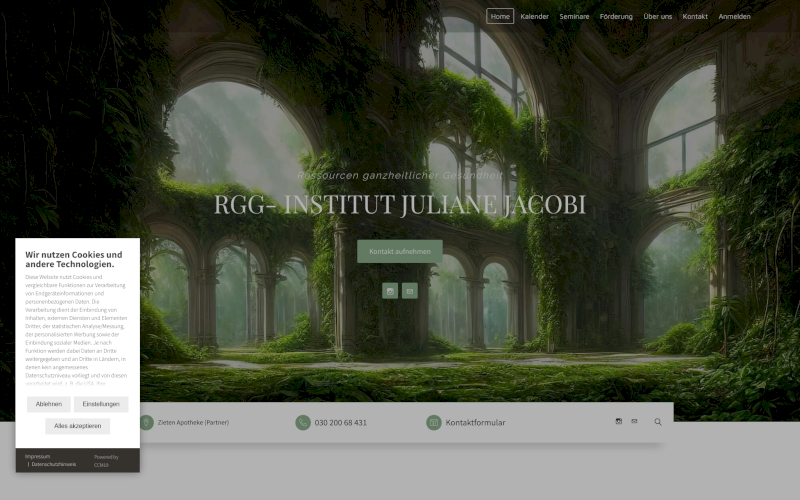Open the Kalender page
Screen dimensions: 800x500
[x=534, y=16]
